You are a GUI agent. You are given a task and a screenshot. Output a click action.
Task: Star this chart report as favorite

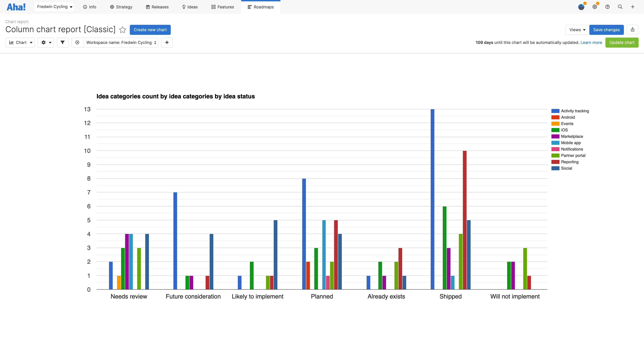122,30
